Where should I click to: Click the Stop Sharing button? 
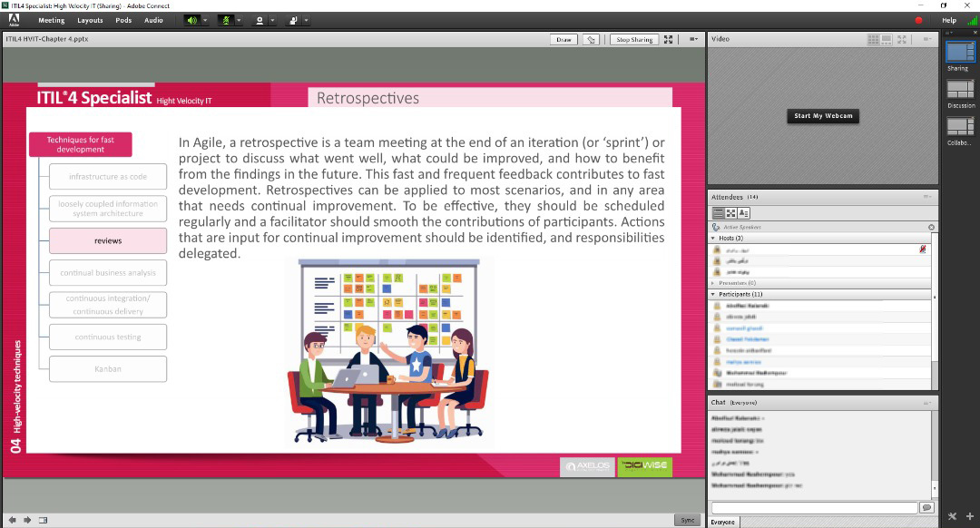coord(633,39)
